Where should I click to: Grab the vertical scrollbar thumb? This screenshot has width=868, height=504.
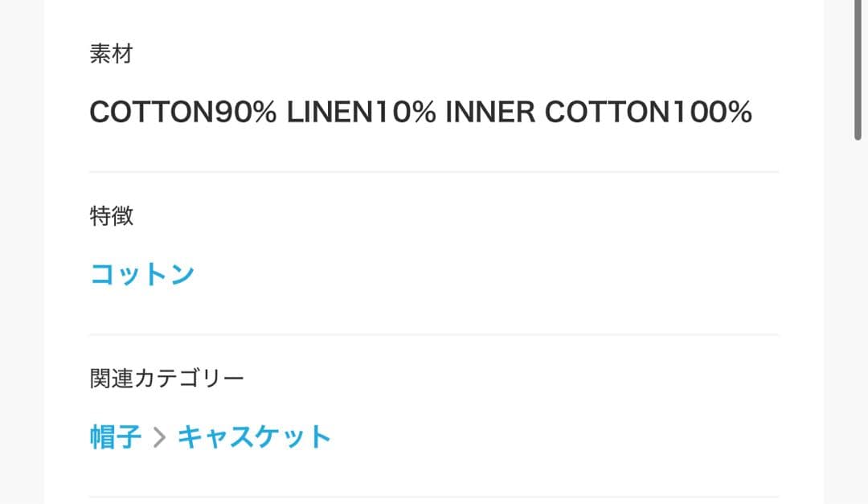(x=858, y=72)
